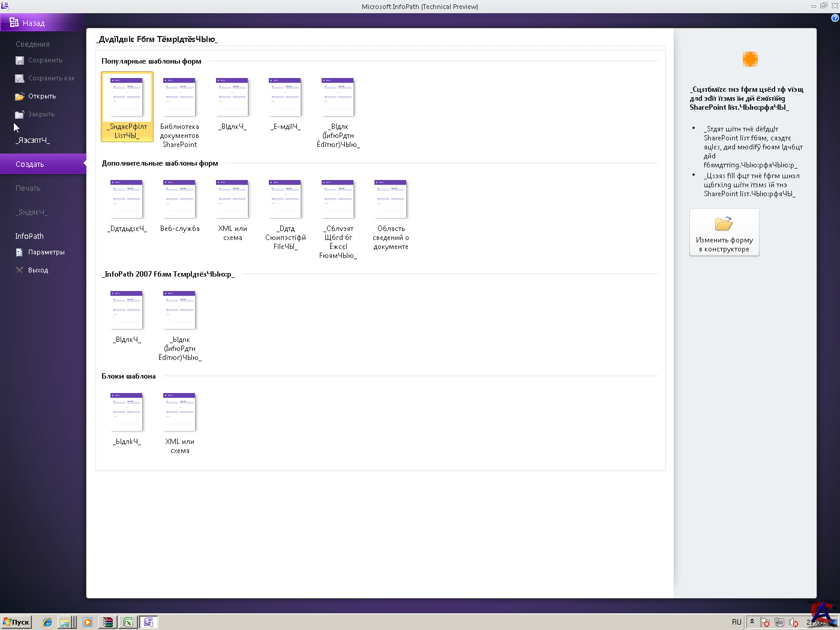Click Изменить форму в конструкторе button

click(x=724, y=232)
